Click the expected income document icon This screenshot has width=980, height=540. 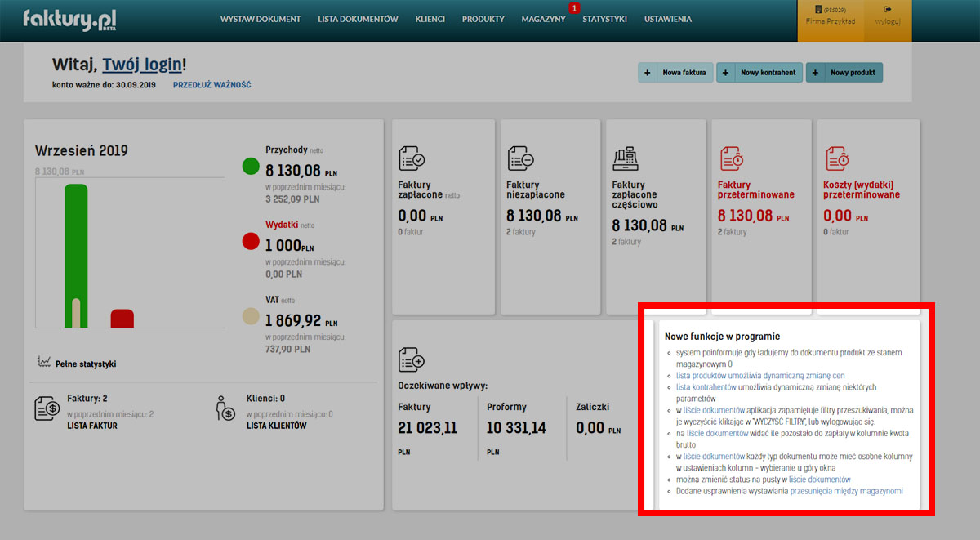tap(412, 359)
